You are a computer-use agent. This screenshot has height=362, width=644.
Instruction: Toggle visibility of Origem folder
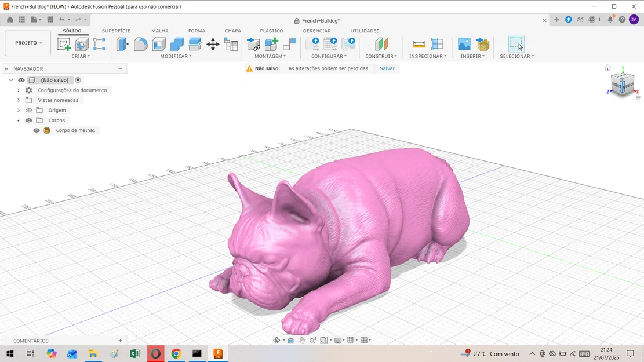[29, 111]
